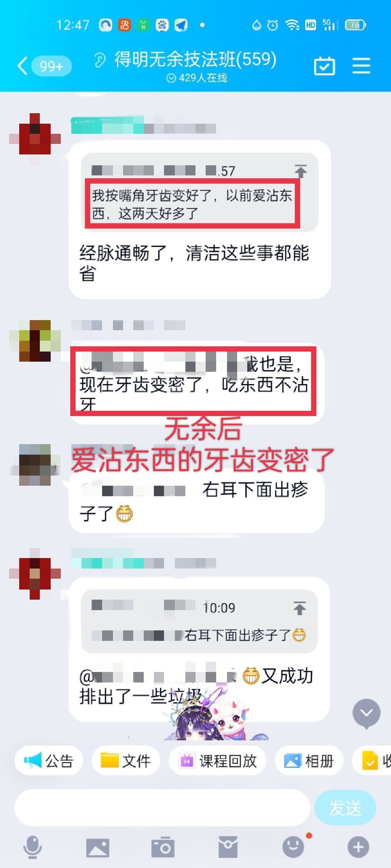Expand more options with plus icon
Image resolution: width=391 pixels, height=868 pixels.
pyautogui.click(x=358, y=847)
